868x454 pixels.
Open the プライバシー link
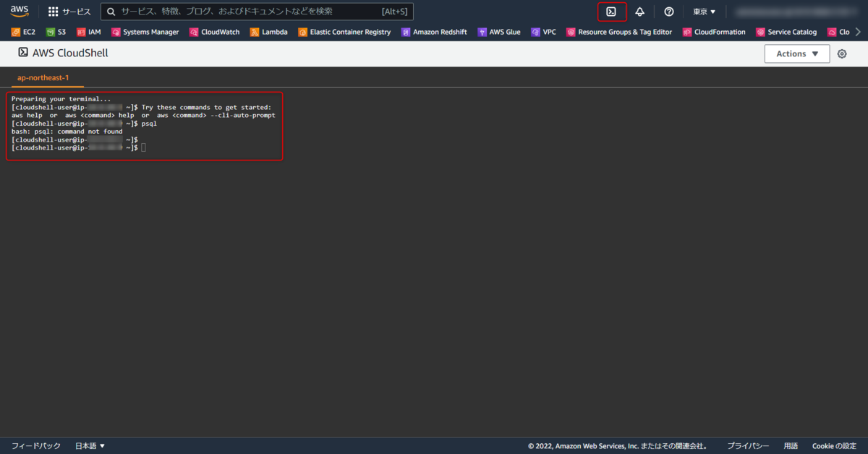coord(748,446)
